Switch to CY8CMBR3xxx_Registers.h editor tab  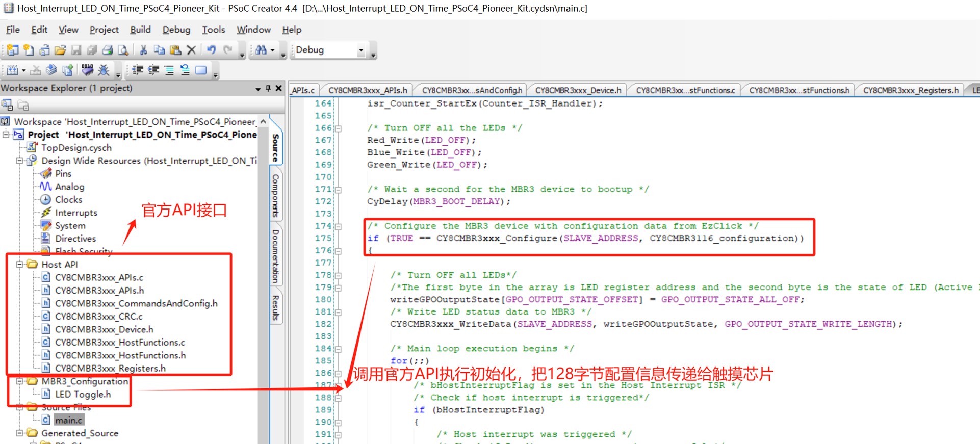[911, 90]
